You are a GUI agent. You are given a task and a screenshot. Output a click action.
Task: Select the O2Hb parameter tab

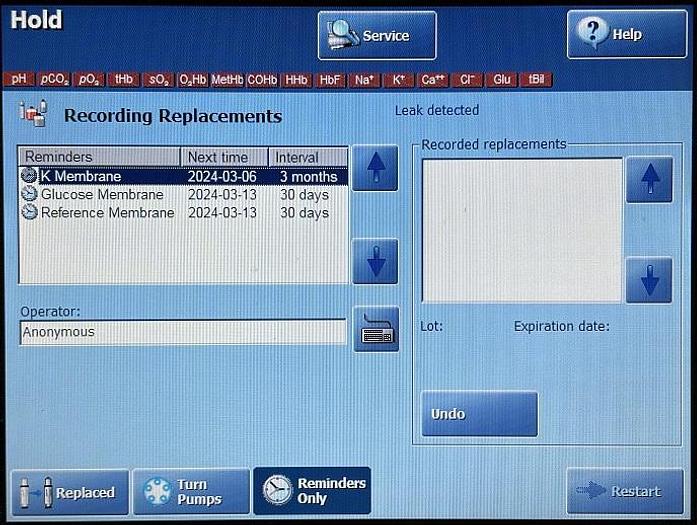click(192, 80)
